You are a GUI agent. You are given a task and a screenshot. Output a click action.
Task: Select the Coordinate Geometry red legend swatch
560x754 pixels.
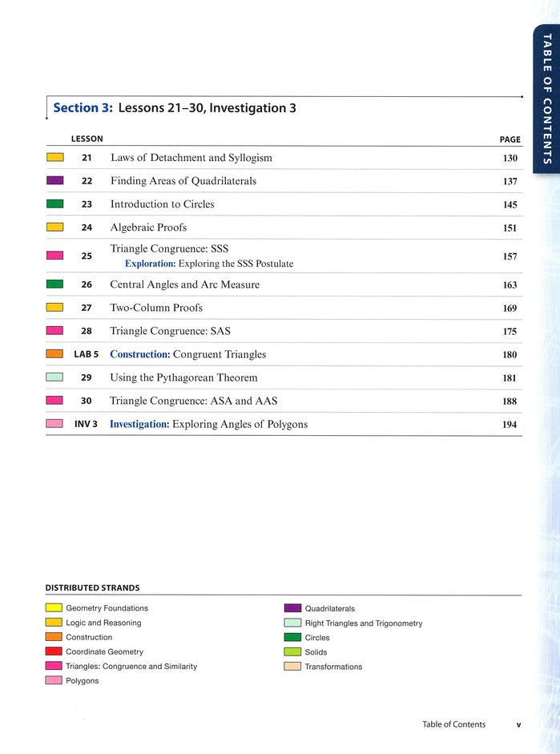pyautogui.click(x=54, y=652)
